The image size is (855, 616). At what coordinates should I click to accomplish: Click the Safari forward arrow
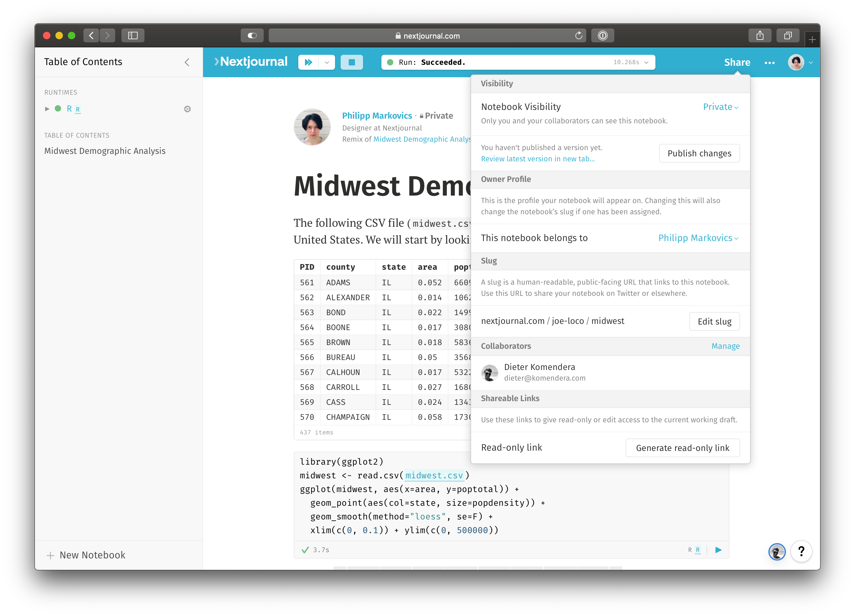tap(107, 36)
